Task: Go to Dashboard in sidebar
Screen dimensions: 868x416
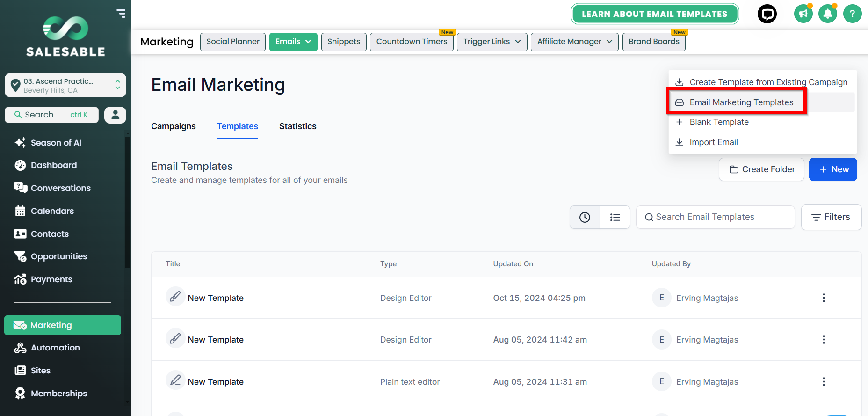Action: point(45,165)
